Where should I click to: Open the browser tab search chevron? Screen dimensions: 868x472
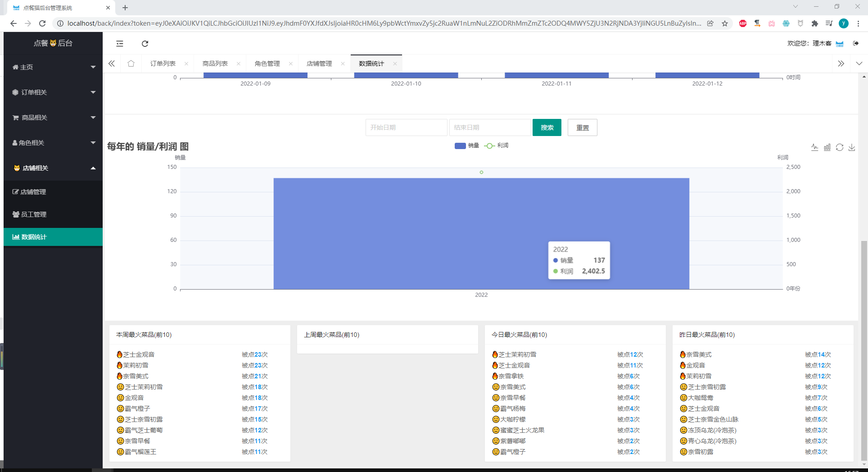[x=796, y=7]
